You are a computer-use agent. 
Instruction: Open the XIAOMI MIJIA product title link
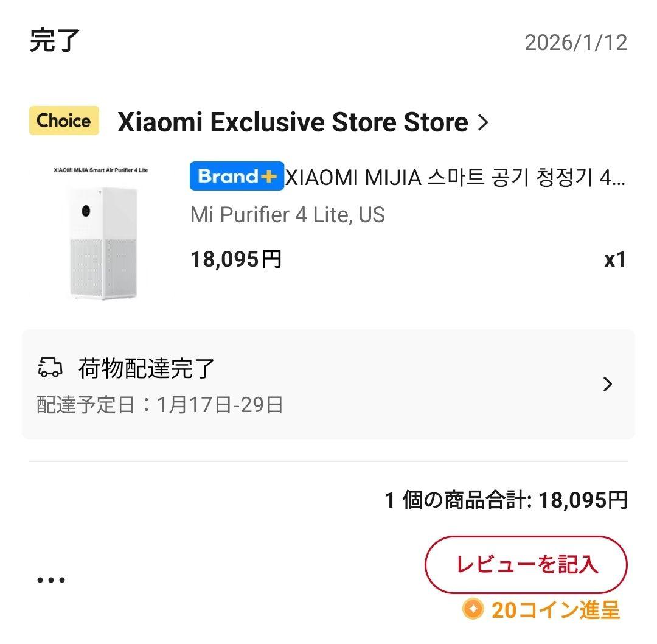point(456,177)
